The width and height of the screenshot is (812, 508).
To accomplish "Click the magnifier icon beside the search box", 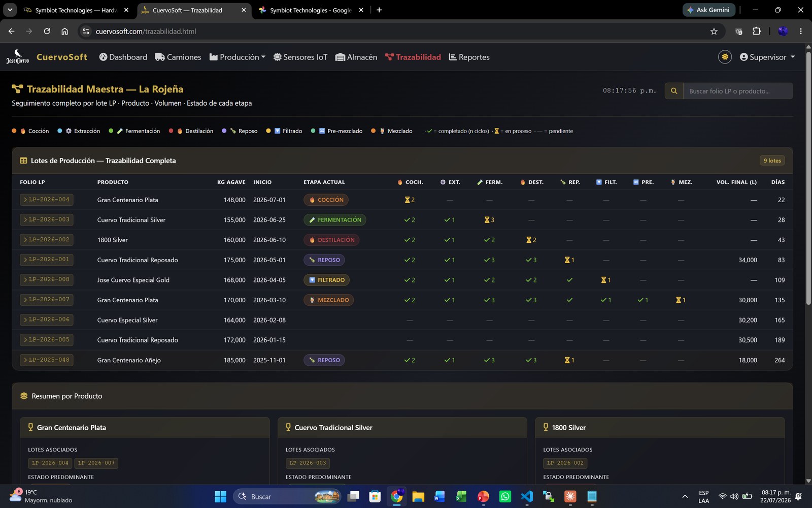I will coord(674,91).
